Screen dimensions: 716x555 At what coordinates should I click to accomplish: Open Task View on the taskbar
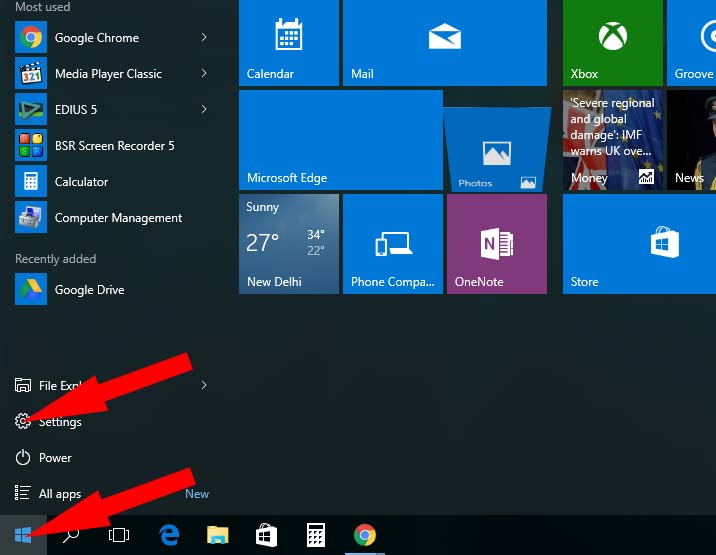(119, 535)
